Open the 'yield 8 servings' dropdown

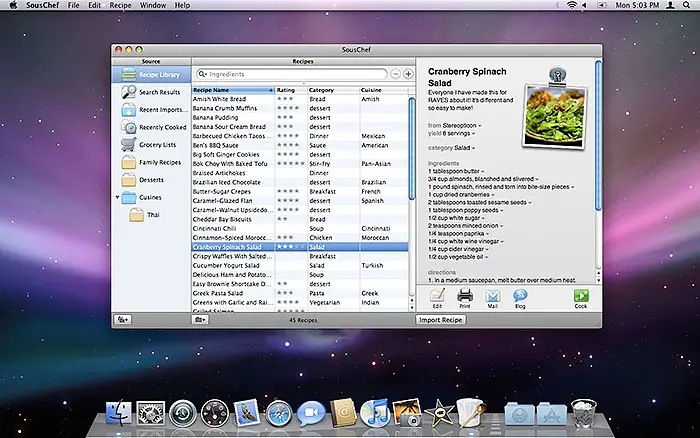473,133
